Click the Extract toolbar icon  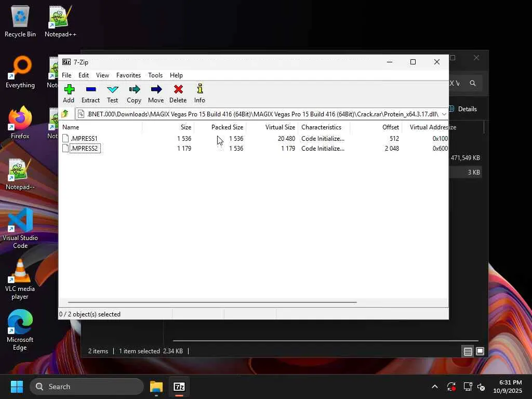(90, 89)
